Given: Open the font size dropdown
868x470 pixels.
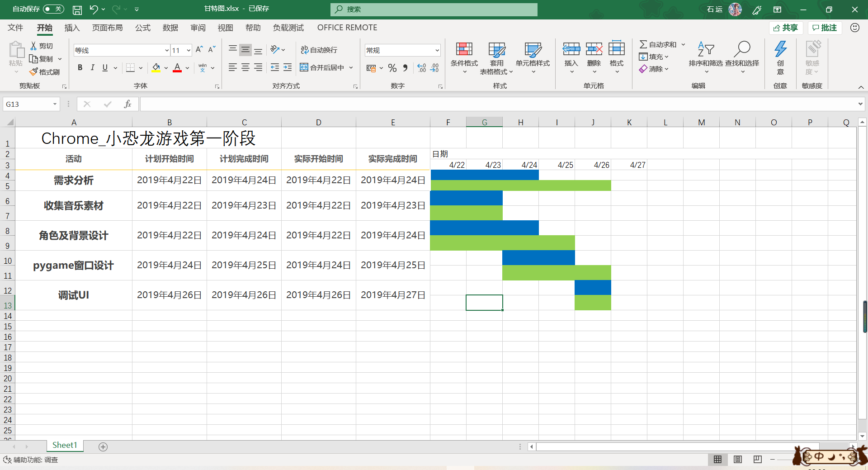Looking at the screenshot, I should click(189, 50).
